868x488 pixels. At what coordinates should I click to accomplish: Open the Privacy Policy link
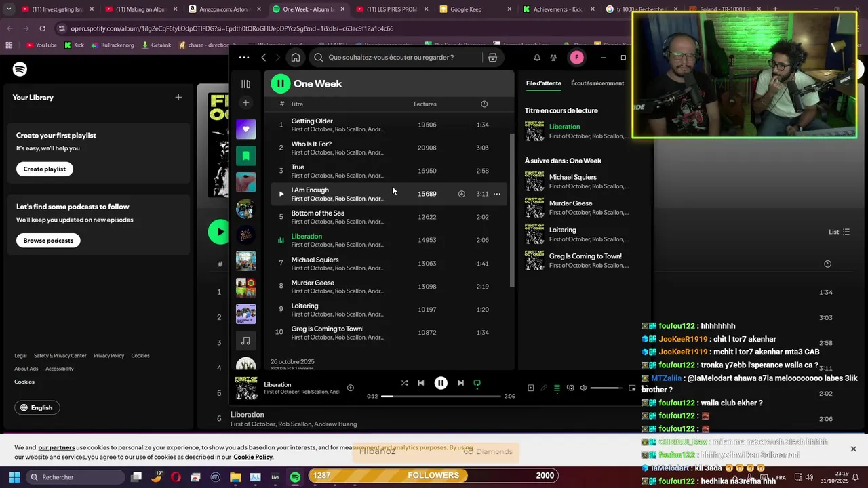108,356
